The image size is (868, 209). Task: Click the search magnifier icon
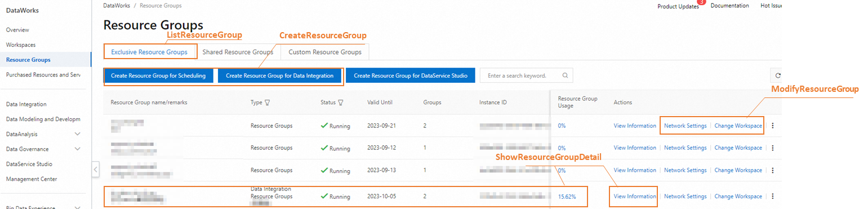pyautogui.click(x=565, y=75)
